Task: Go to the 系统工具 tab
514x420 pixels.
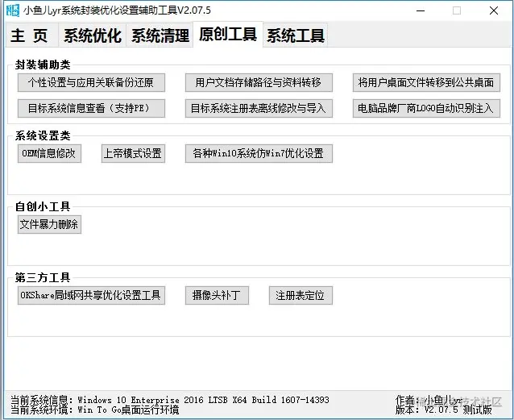Action: click(x=296, y=35)
